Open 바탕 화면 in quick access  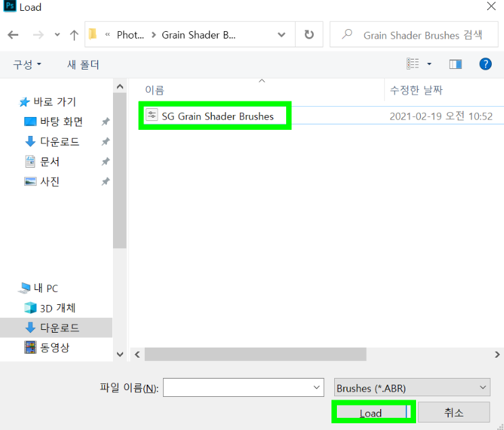(62, 122)
